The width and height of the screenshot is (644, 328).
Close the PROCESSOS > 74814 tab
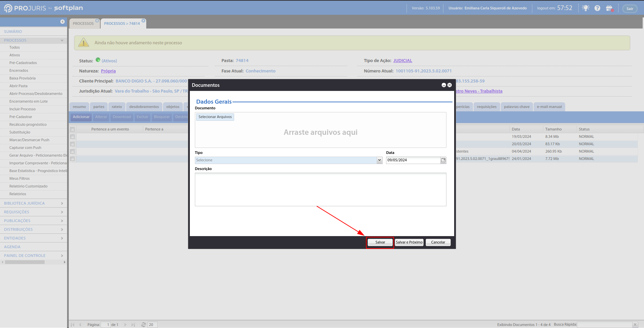pos(144,21)
